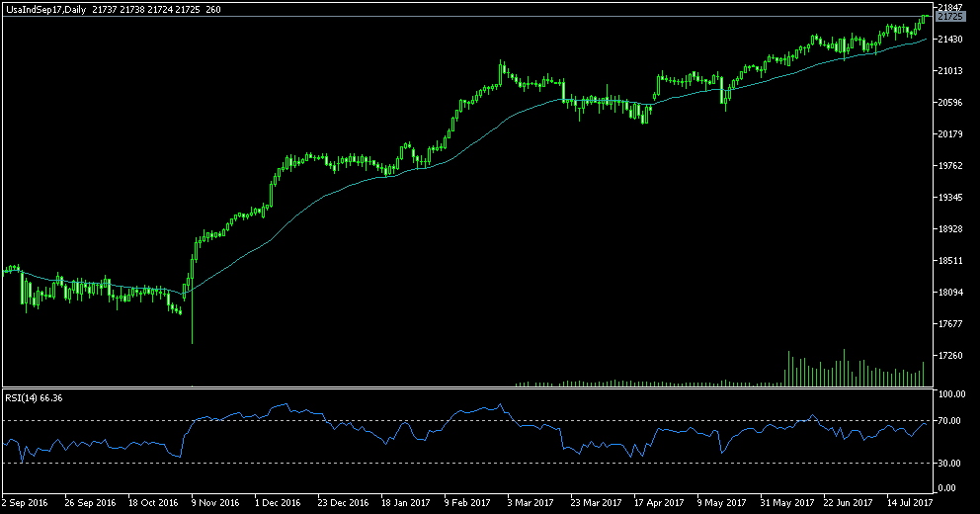Click the 18 Jan 2017 date label
980x514 pixels.
coord(406,503)
